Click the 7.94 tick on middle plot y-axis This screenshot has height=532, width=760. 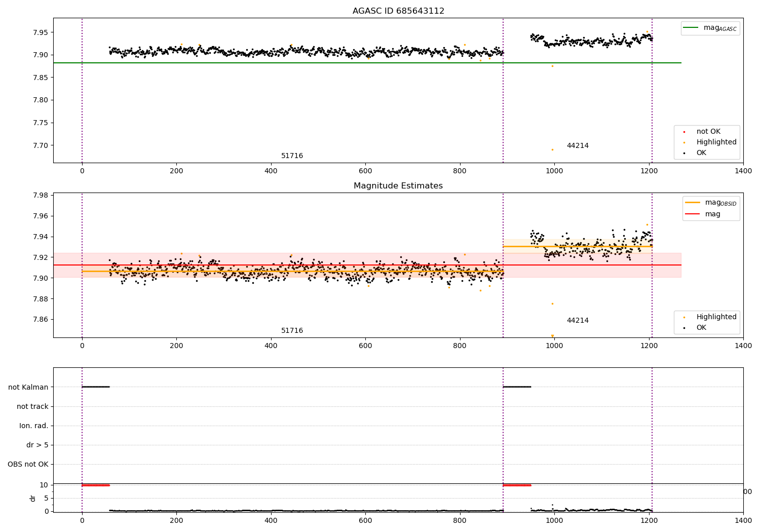(x=40, y=237)
